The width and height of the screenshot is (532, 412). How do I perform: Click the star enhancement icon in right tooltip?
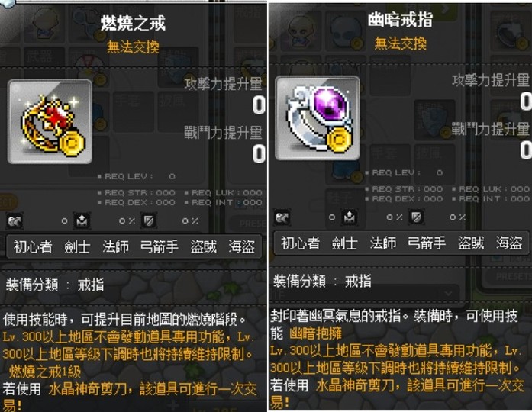pos(350,217)
